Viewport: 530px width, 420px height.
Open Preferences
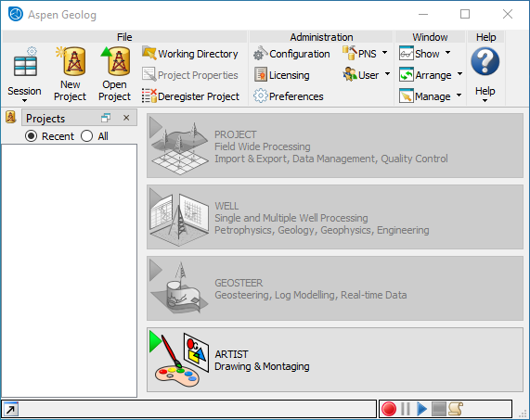click(289, 96)
